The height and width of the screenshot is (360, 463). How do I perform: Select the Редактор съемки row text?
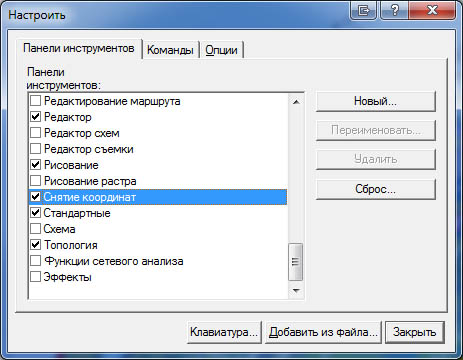click(x=89, y=149)
